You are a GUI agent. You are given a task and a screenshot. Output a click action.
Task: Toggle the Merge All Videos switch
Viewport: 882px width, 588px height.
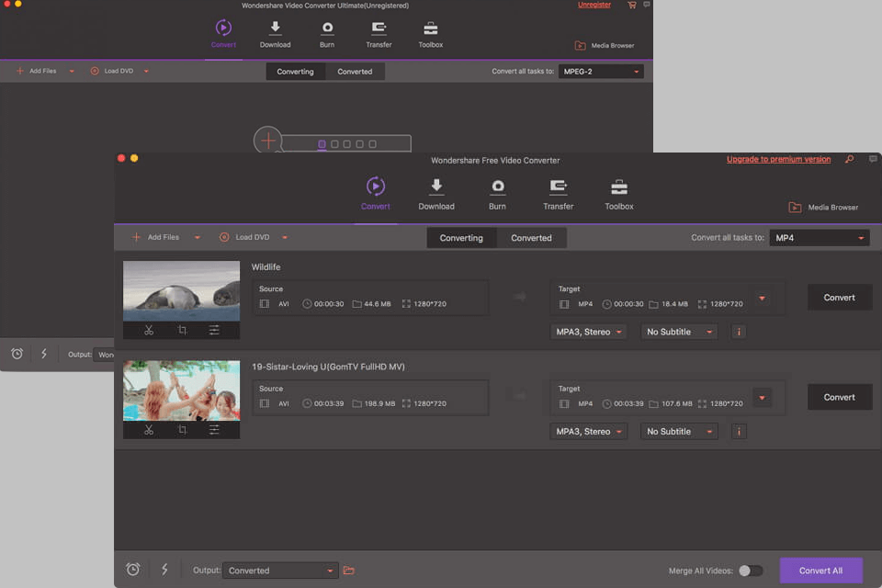[x=751, y=571]
